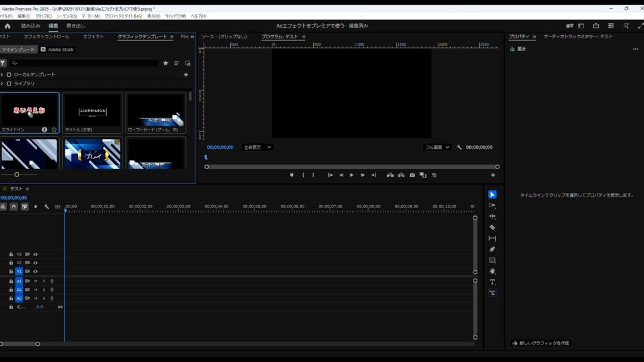This screenshot has height=362, width=644.
Task: Click the 新しいグラフィックを作成 button
Action: pos(541,343)
